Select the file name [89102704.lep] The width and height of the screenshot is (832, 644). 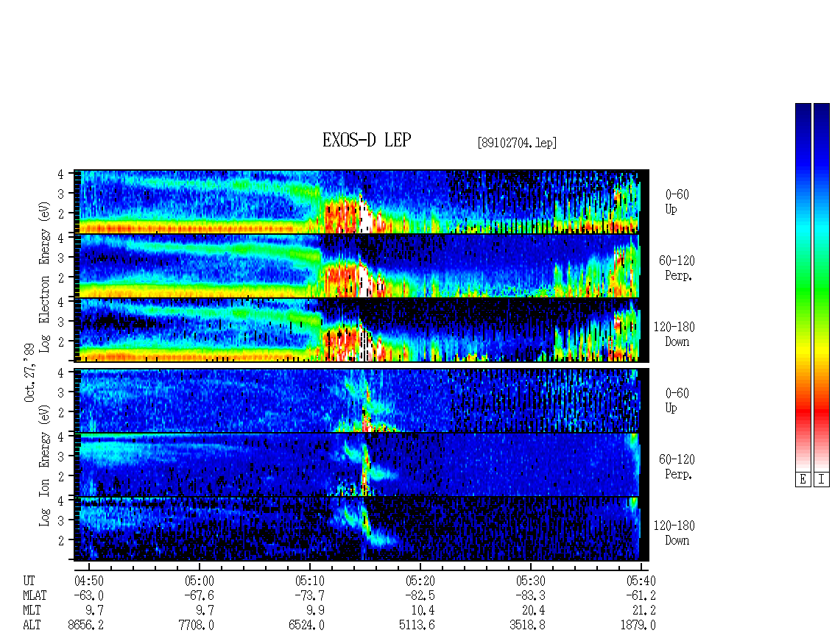click(518, 143)
